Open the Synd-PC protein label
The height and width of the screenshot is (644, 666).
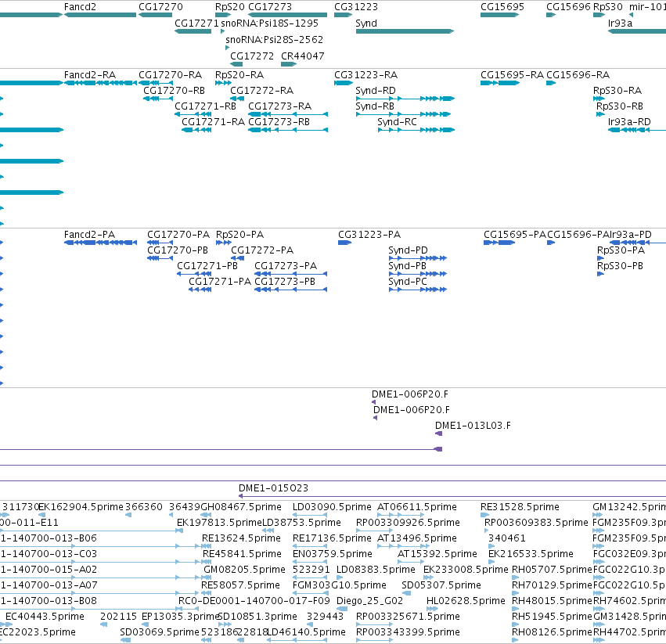point(408,282)
